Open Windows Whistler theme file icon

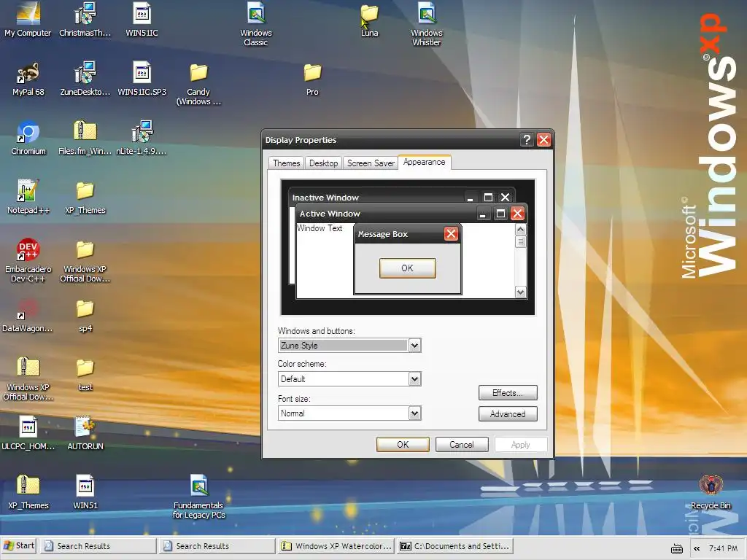coord(426,24)
